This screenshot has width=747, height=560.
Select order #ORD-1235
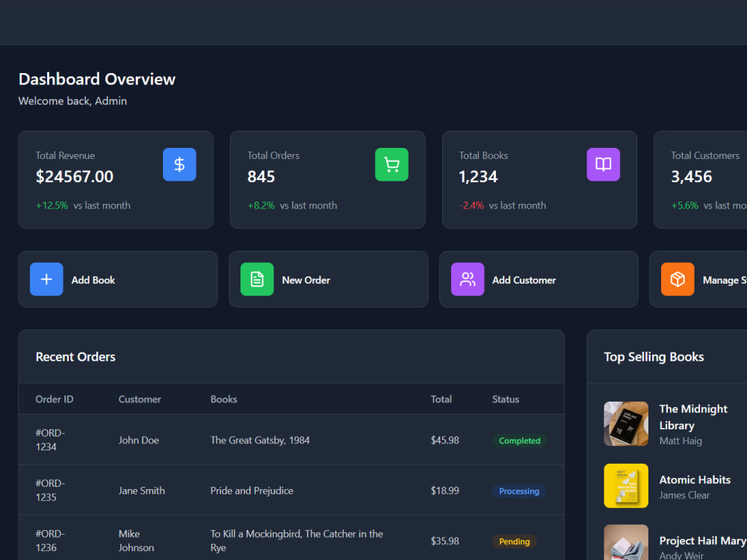coord(50,490)
